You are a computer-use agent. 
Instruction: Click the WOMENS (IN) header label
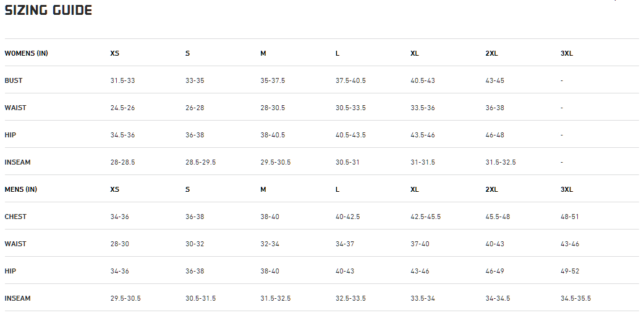(x=26, y=53)
